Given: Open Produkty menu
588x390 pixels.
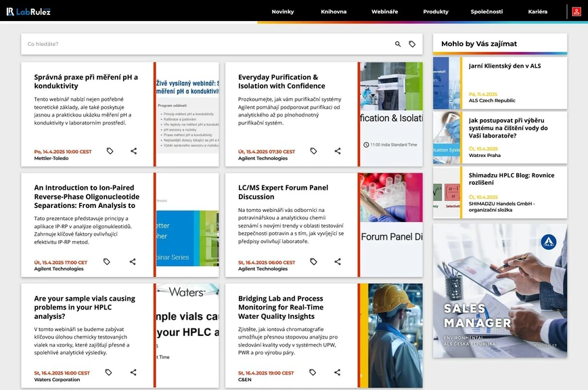Looking at the screenshot, I should point(436,12).
